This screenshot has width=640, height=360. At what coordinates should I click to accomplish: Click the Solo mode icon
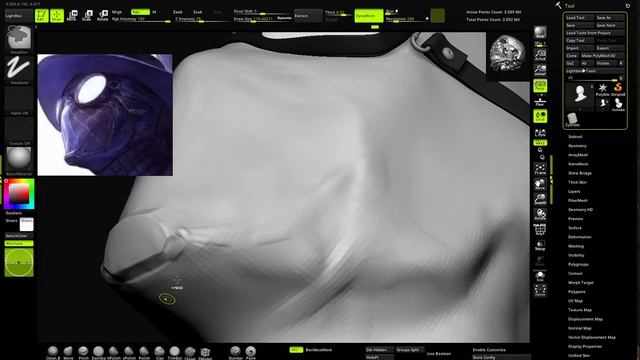point(540,276)
